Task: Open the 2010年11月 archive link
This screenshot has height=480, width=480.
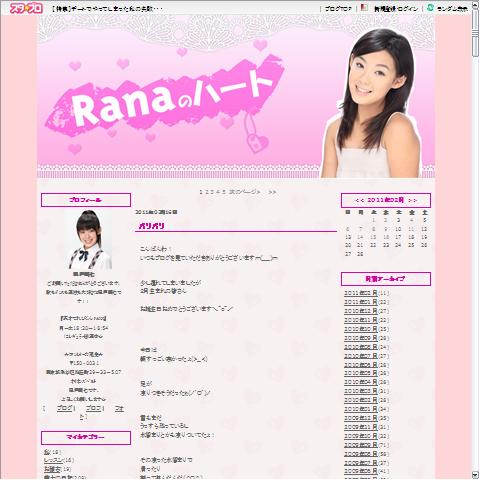Action: pos(361,320)
